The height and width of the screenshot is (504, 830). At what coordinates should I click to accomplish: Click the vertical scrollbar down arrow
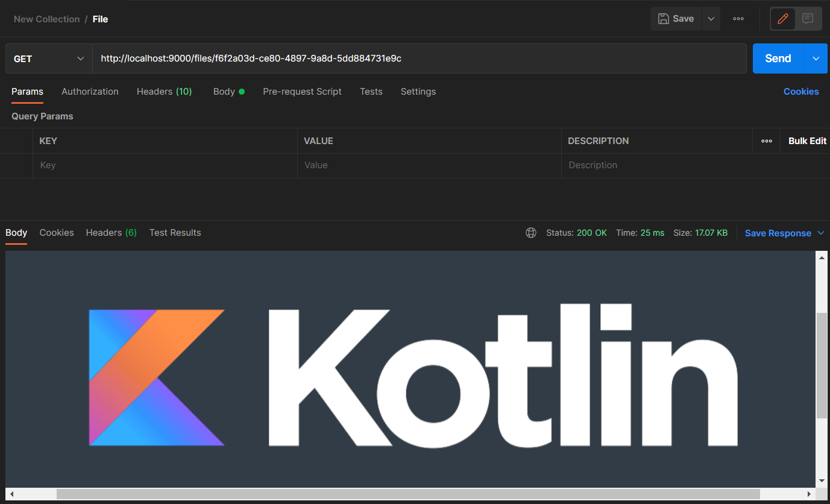822,480
